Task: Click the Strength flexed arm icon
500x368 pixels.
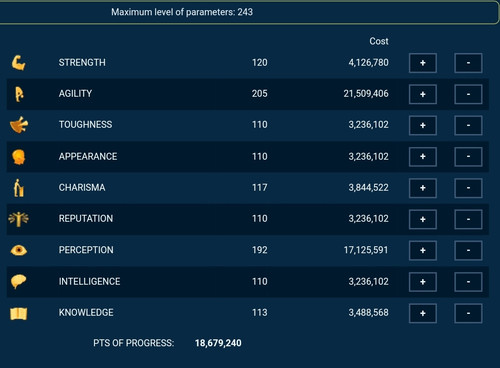Action: coord(19,63)
